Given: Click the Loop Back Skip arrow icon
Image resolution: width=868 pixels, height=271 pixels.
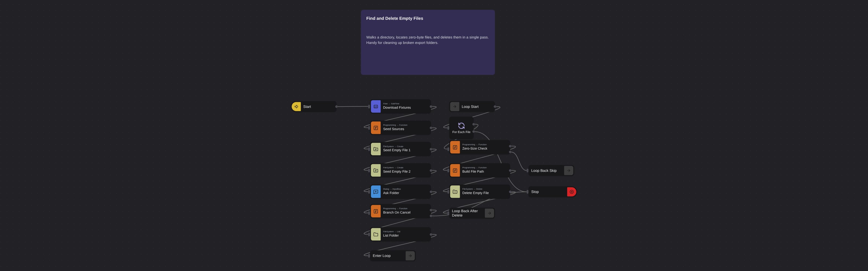Looking at the screenshot, I should pos(569,171).
